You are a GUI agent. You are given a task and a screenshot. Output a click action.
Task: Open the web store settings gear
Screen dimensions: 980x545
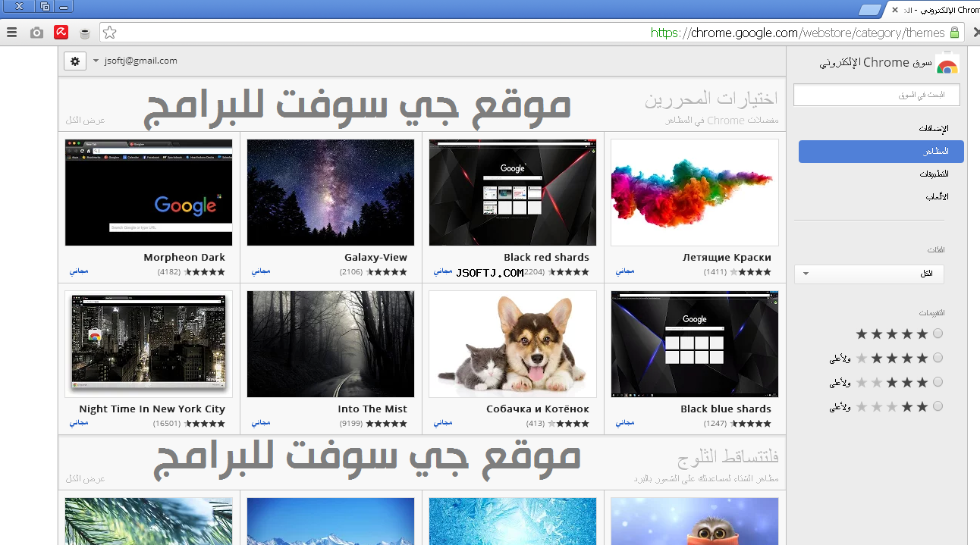(x=74, y=61)
